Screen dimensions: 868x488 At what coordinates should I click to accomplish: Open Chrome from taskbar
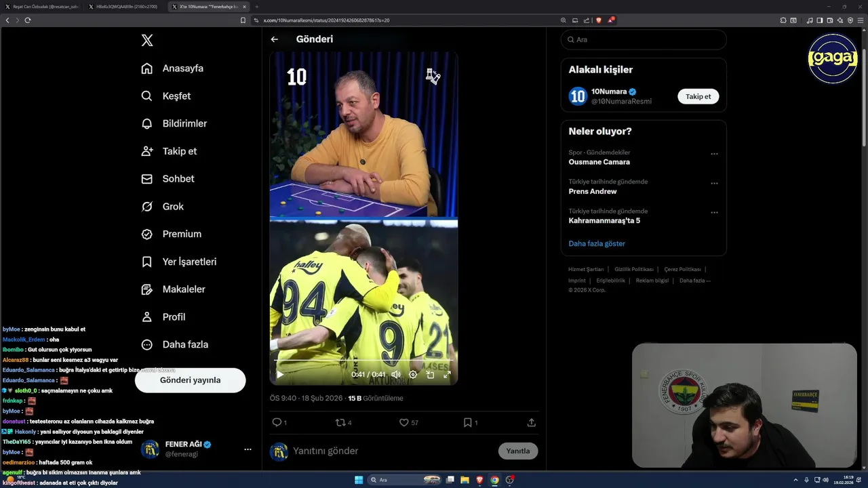pyautogui.click(x=494, y=480)
